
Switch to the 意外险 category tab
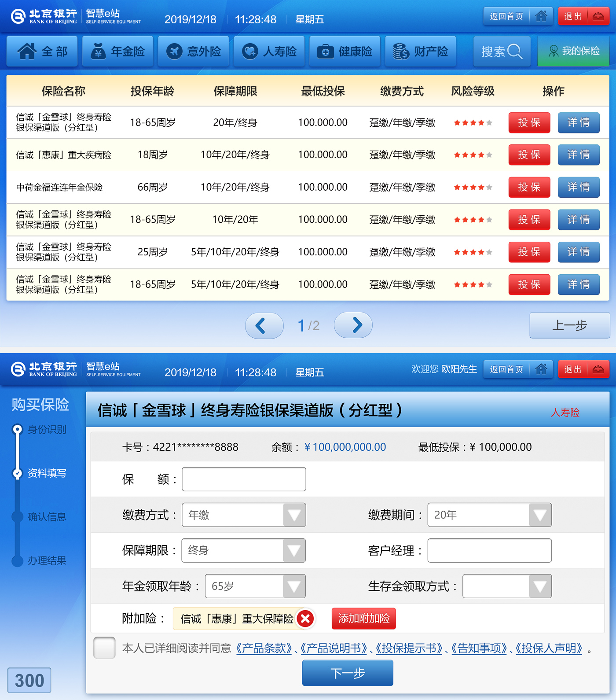tap(194, 51)
